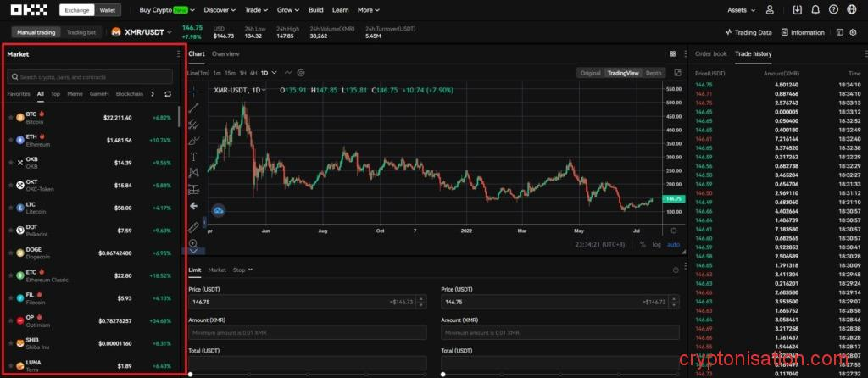Switch to Wallet mode

(108, 10)
